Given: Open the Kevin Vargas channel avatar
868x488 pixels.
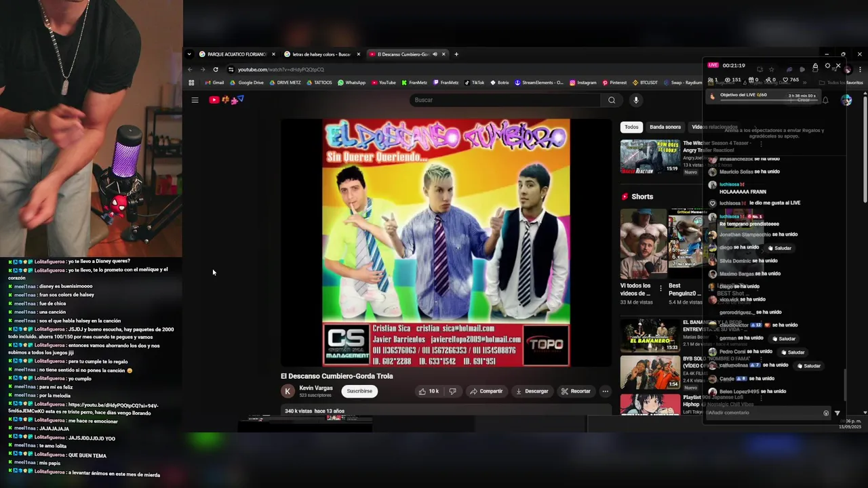Looking at the screenshot, I should (288, 391).
